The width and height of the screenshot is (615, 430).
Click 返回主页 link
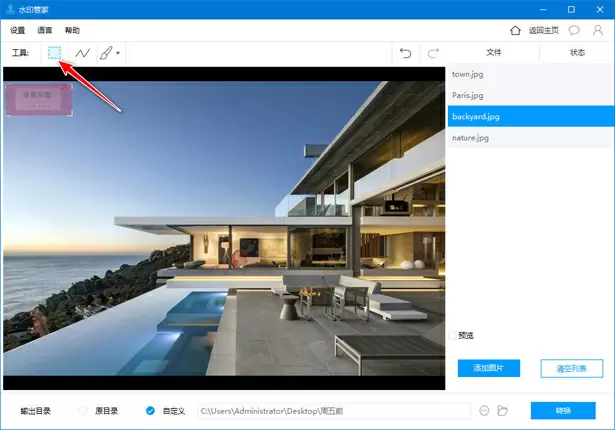click(x=544, y=30)
